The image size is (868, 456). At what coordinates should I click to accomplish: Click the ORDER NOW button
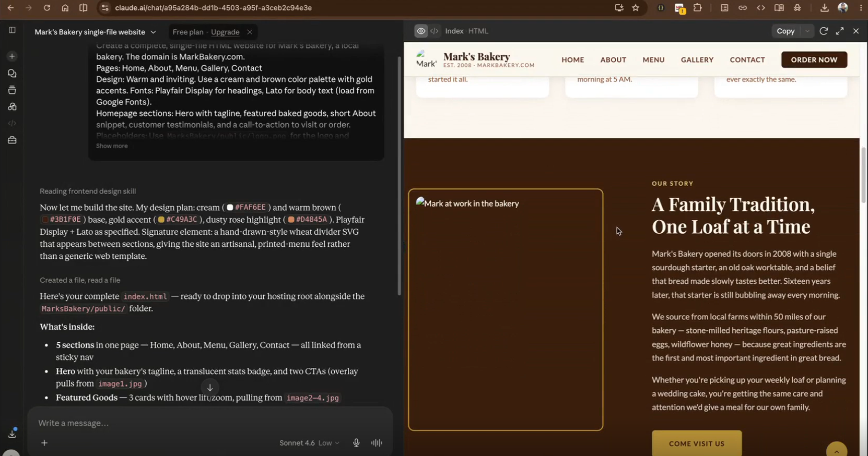(814, 59)
